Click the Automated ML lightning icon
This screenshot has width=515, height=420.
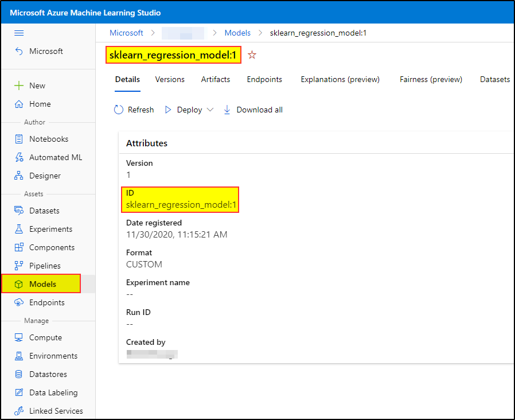(x=19, y=157)
